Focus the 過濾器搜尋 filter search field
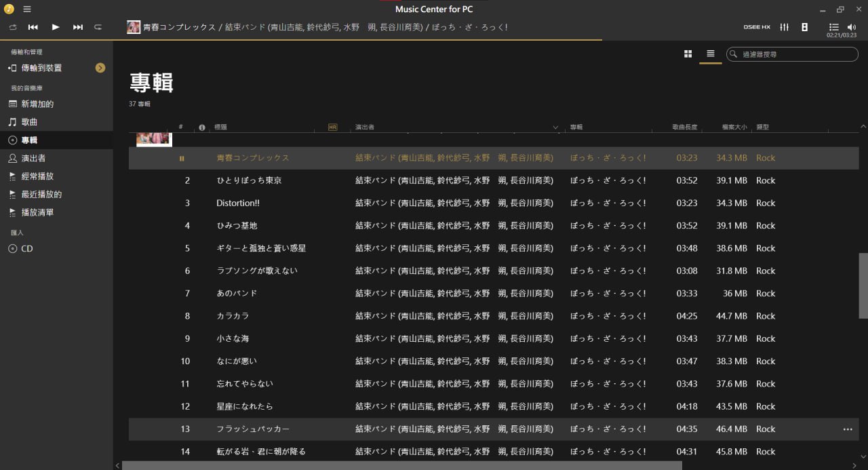The width and height of the screenshot is (868, 470). coord(791,54)
